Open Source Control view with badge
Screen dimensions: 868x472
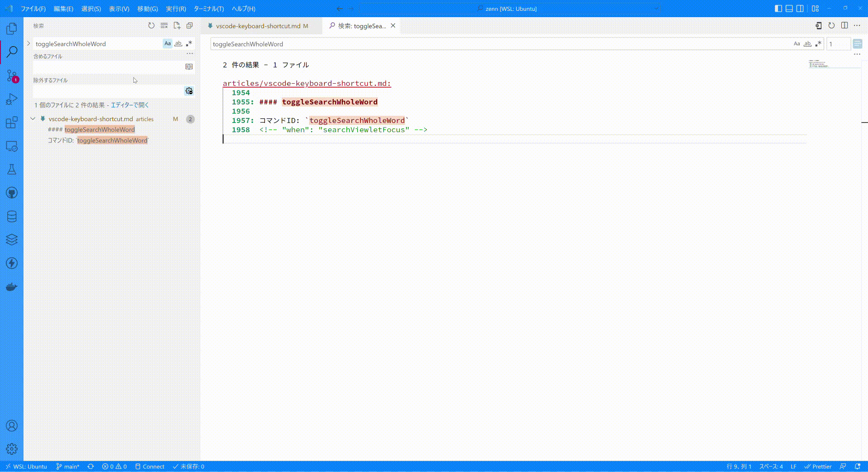[12, 76]
